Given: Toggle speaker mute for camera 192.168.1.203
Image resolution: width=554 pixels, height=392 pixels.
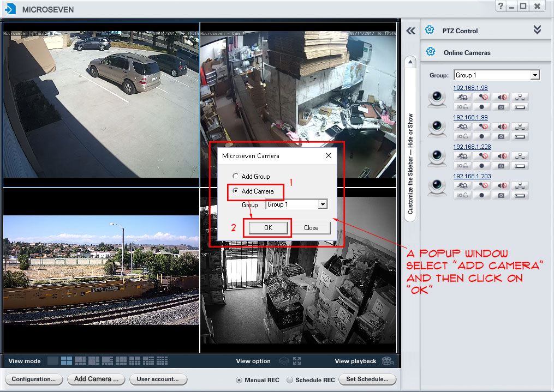Looking at the screenshot, I should tap(501, 185).
